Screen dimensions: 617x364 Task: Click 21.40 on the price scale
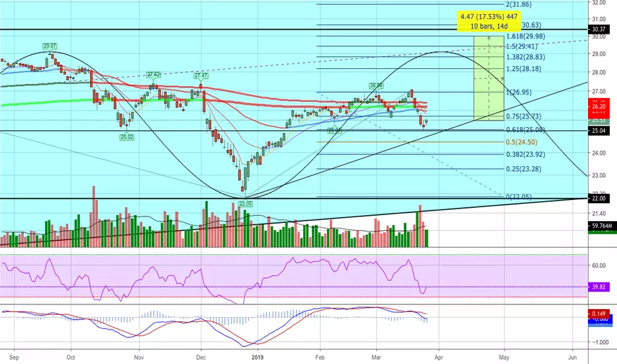599,213
